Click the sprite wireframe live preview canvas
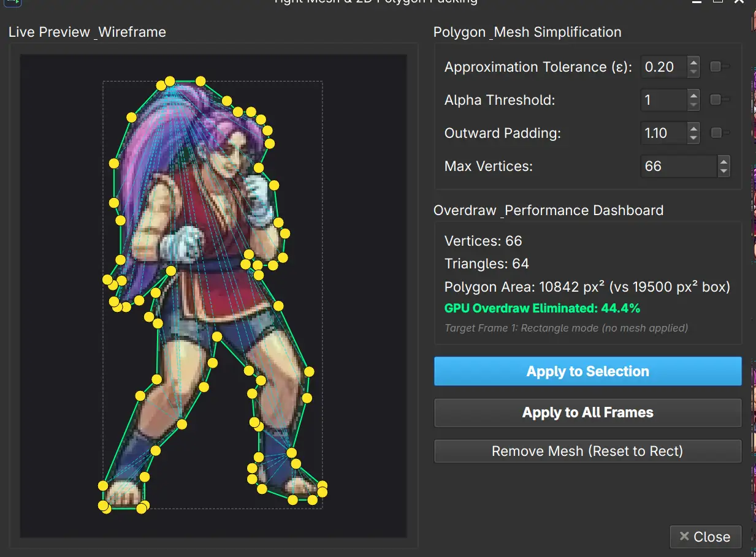This screenshot has width=756, height=557. pos(213,296)
